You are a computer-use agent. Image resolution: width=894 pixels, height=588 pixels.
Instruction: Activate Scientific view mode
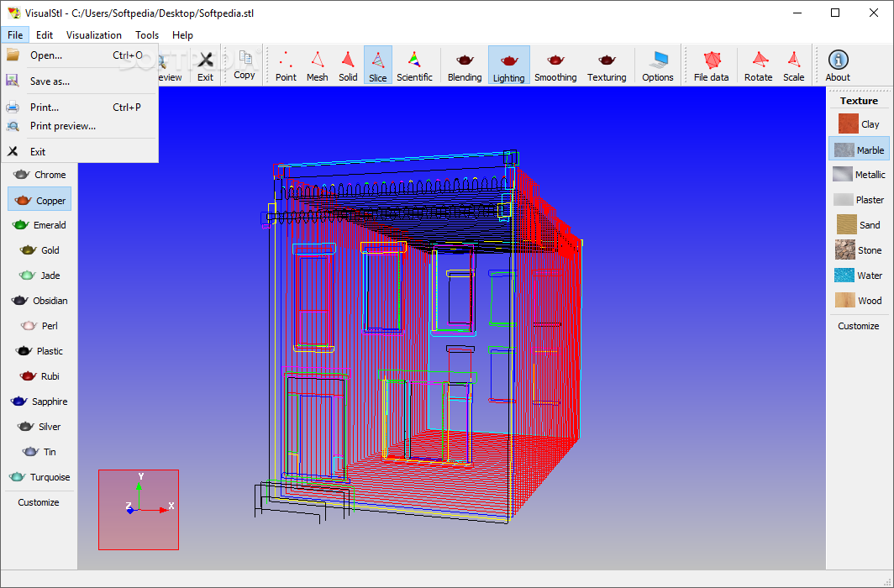pyautogui.click(x=414, y=66)
